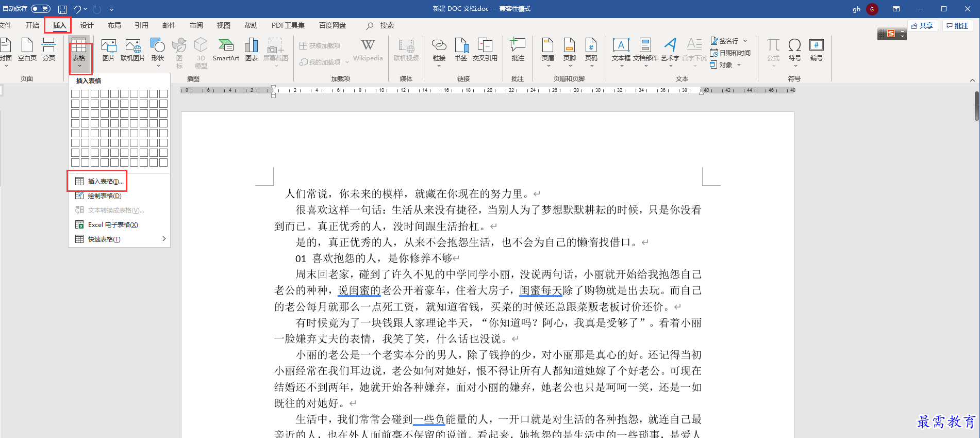Image resolution: width=980 pixels, height=438 pixels.
Task: Insert a blank page with 空白页
Action: pos(27,50)
